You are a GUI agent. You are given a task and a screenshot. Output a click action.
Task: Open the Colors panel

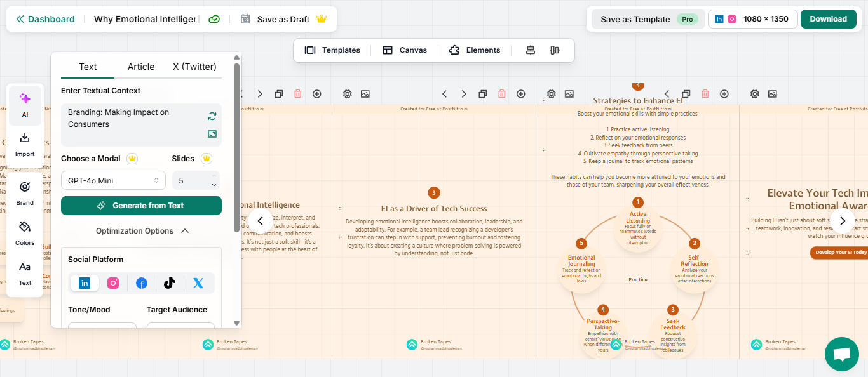(x=25, y=233)
